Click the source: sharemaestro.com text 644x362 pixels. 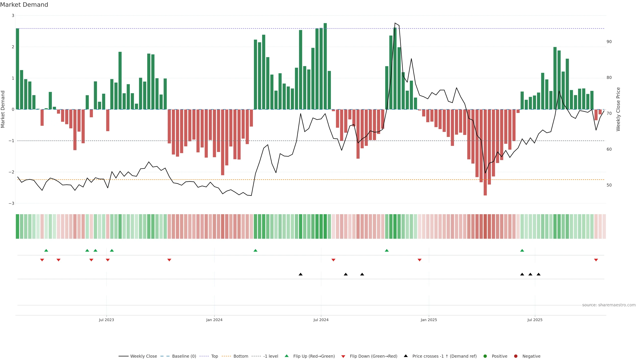609,305
